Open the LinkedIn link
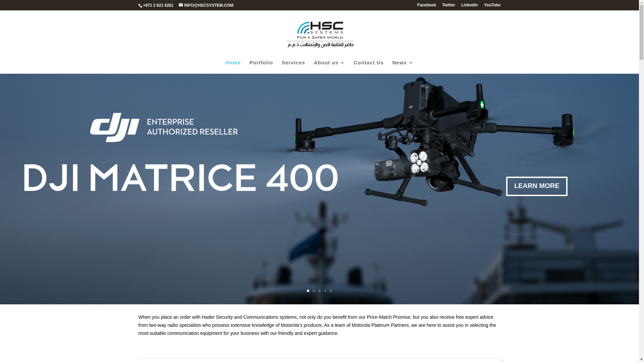644x362 pixels. [469, 5]
